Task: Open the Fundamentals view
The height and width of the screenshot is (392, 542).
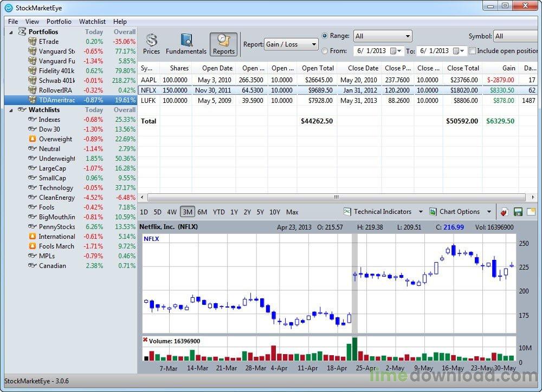Action: pos(186,44)
